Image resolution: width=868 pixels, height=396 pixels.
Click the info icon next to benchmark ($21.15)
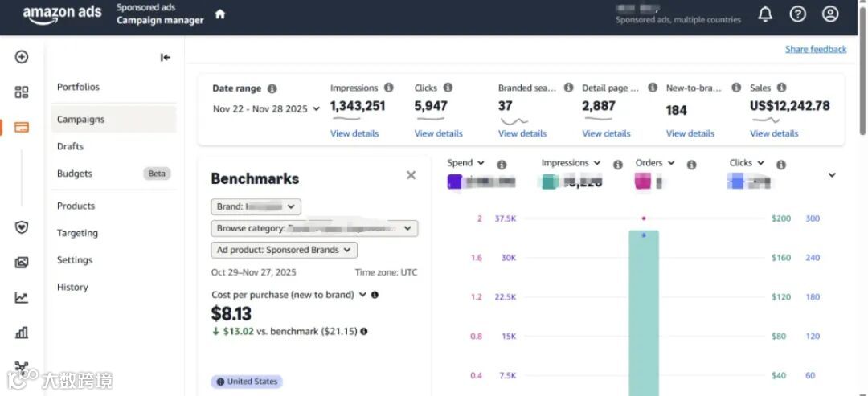point(364,331)
